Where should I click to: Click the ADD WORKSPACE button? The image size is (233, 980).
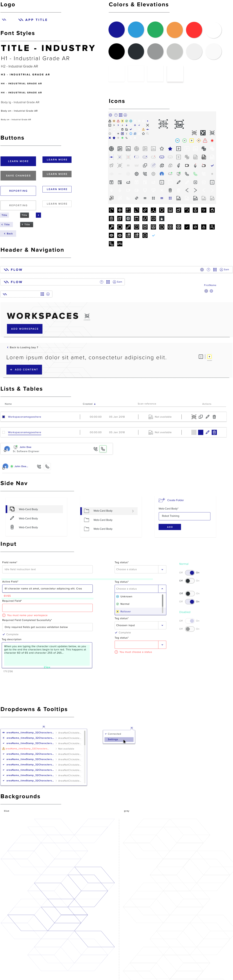coord(25,329)
